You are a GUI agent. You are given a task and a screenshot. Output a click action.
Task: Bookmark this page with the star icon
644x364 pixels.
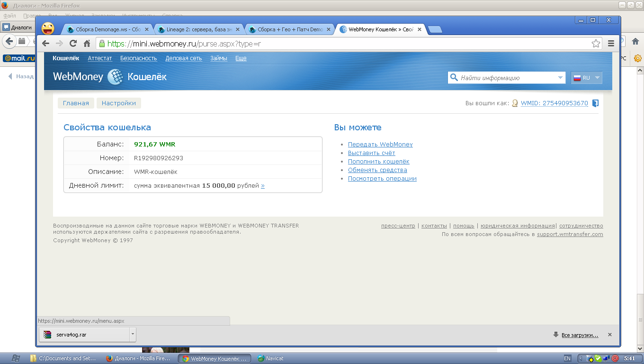tap(596, 44)
